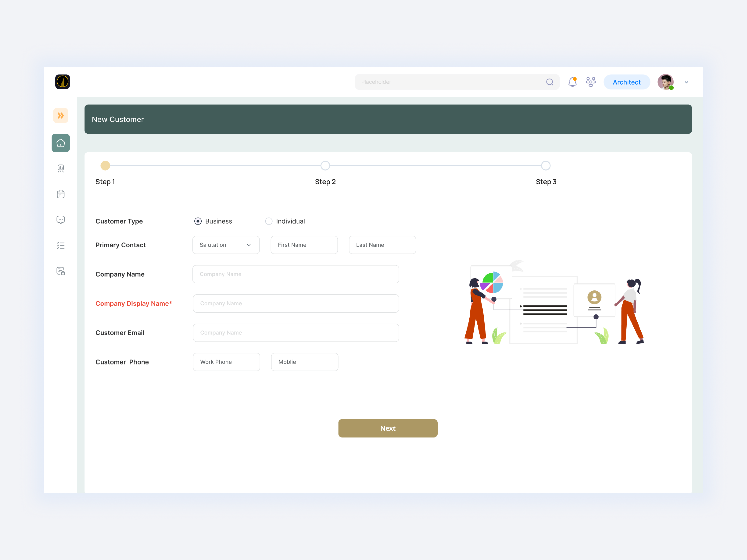This screenshot has width=747, height=560.
Task: Expand the sidebar with double-chevron icon
Action: coord(61,116)
